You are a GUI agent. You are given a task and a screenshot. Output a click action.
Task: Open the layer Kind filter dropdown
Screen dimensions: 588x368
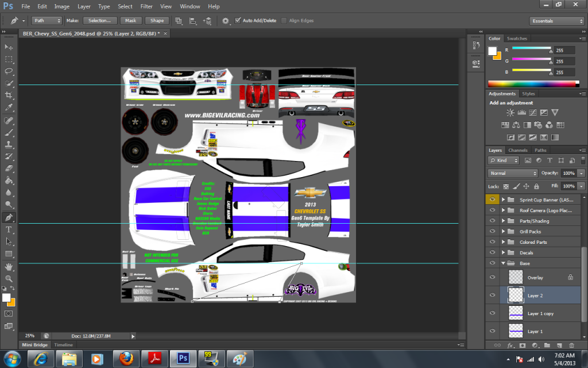click(x=503, y=160)
